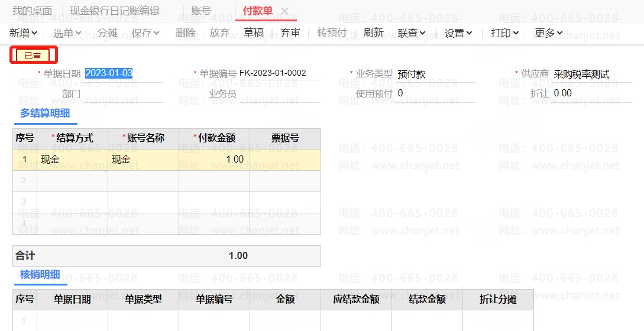
Task: Switch to 我的桌面 tab
Action: pos(32,11)
